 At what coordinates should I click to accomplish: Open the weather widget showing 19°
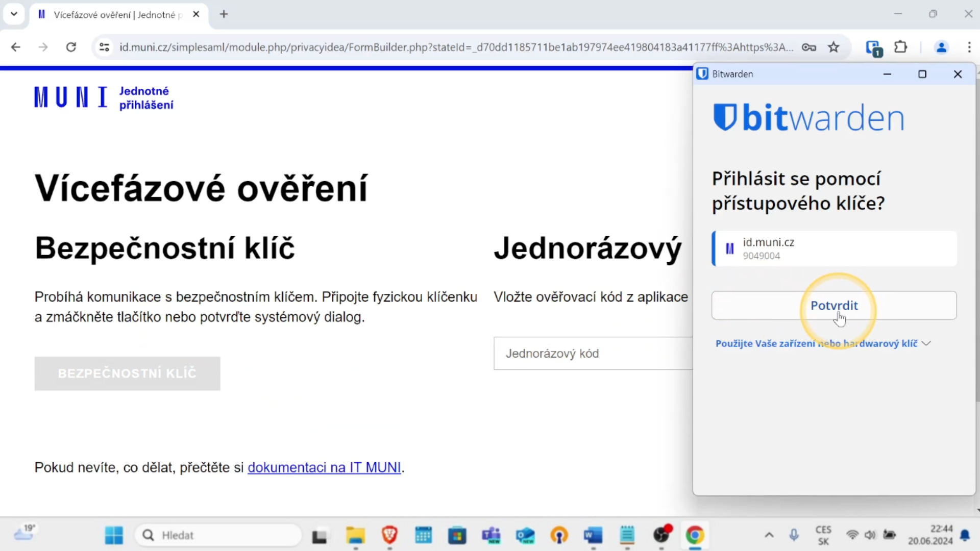24,533
